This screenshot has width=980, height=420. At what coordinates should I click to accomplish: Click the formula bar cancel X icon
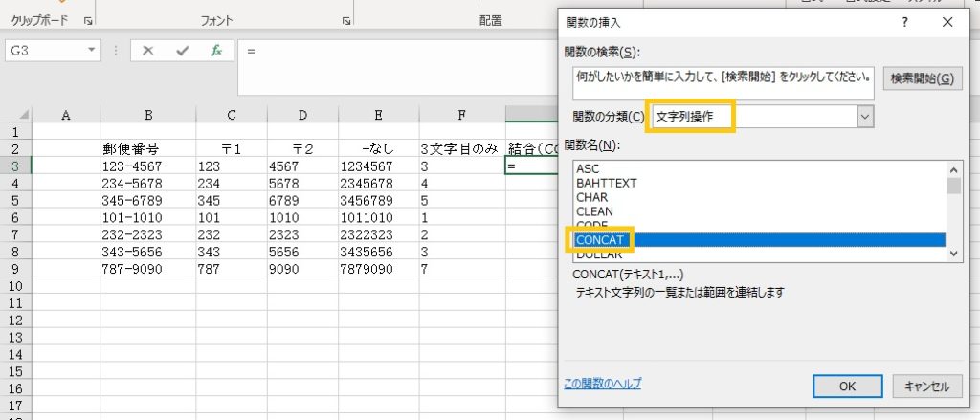point(147,51)
